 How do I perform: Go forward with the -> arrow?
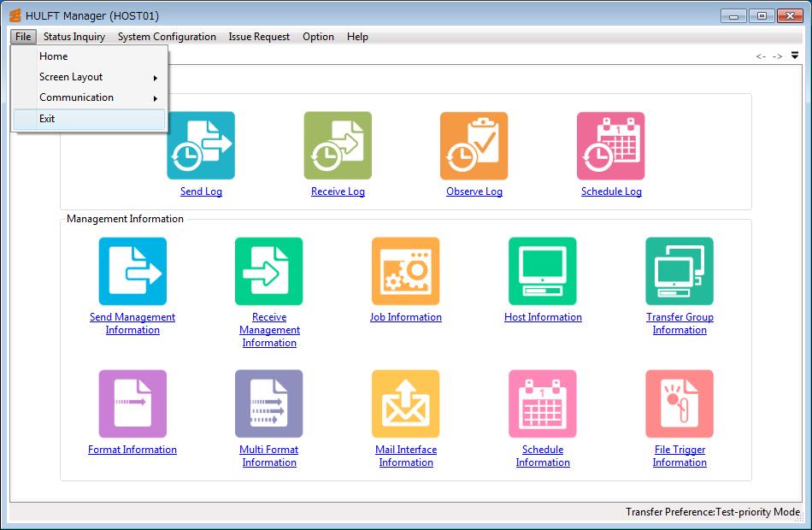point(777,56)
